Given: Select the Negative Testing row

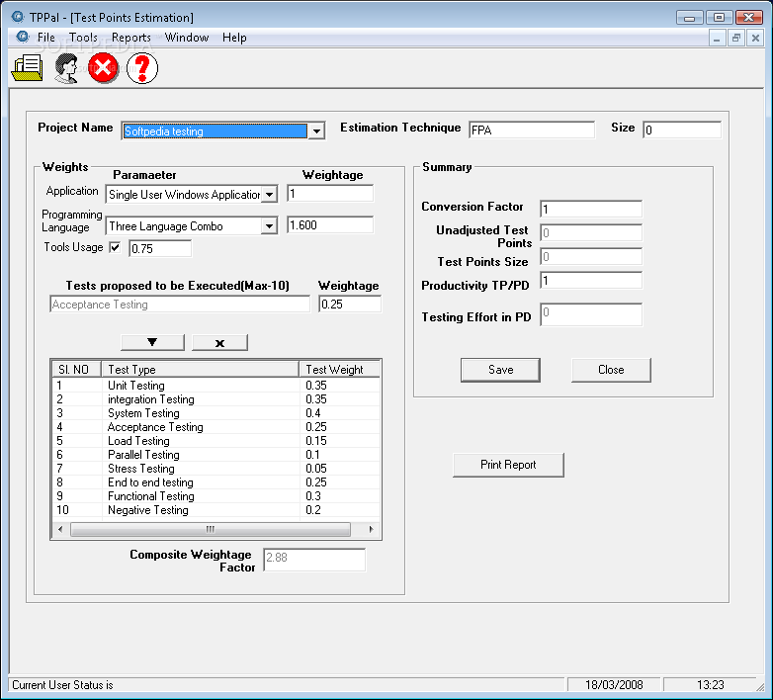Looking at the screenshot, I should pyautogui.click(x=215, y=510).
